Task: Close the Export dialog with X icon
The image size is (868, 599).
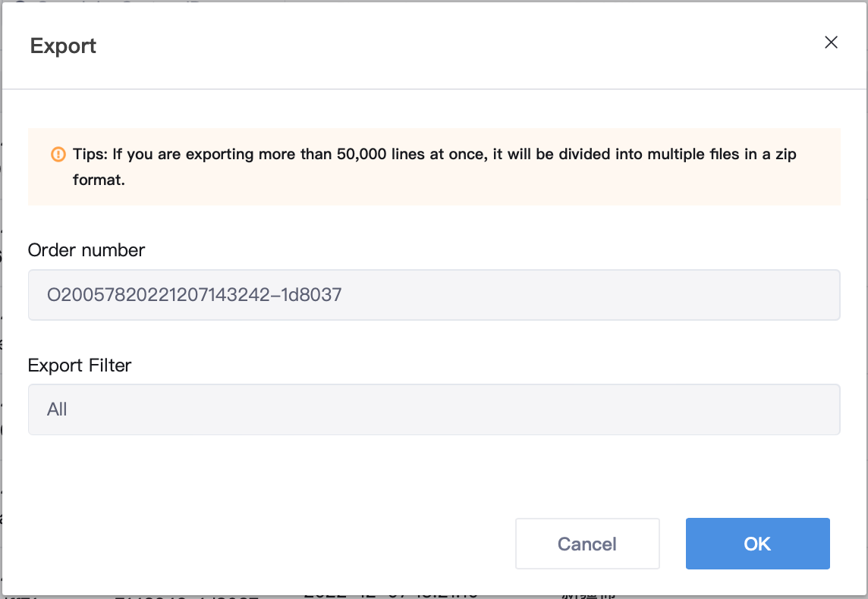Action: tap(830, 42)
